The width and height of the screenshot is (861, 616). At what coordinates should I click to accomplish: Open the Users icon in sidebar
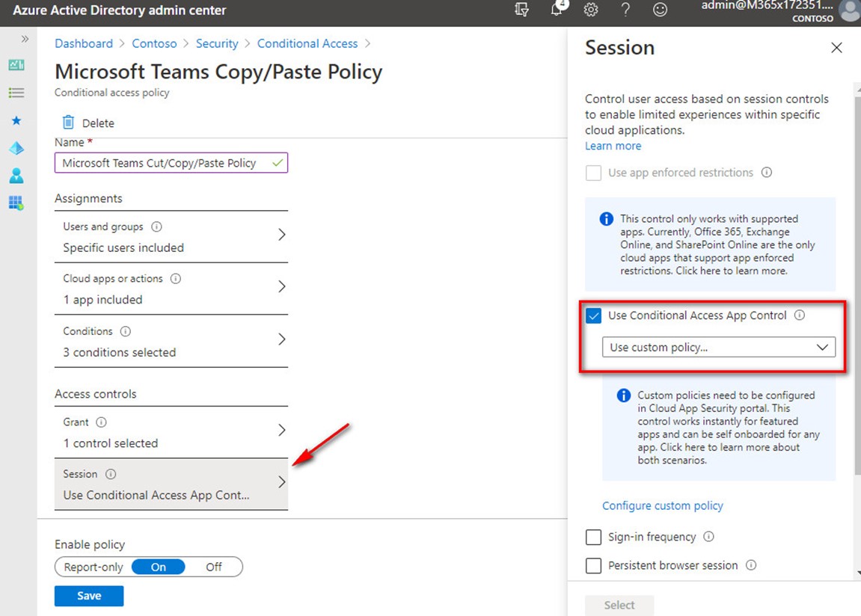[16, 176]
